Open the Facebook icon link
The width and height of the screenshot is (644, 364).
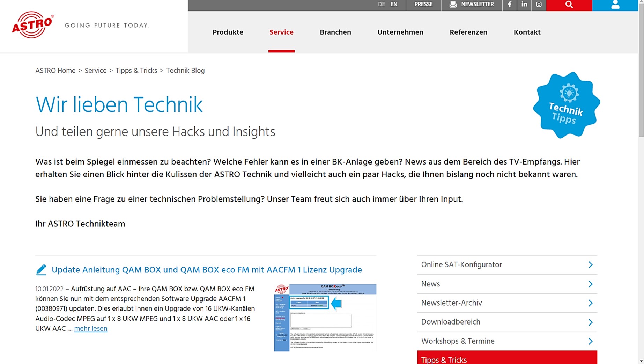(510, 5)
